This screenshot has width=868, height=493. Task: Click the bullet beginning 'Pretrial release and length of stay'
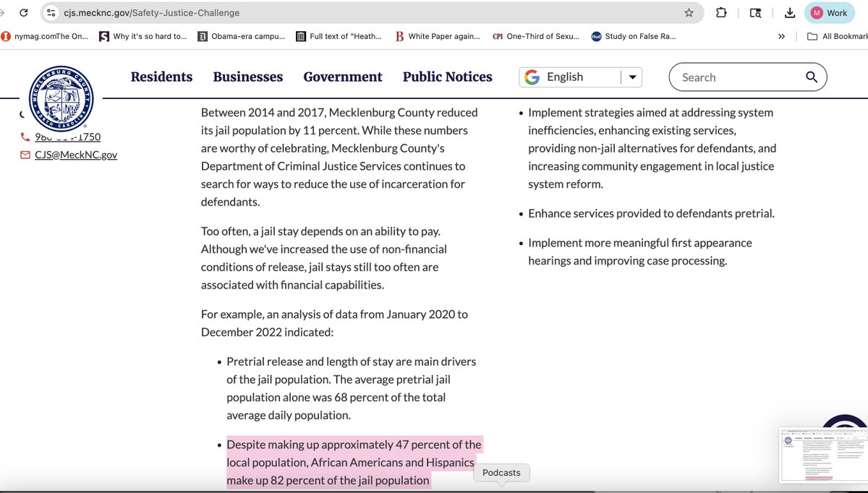tap(352, 388)
